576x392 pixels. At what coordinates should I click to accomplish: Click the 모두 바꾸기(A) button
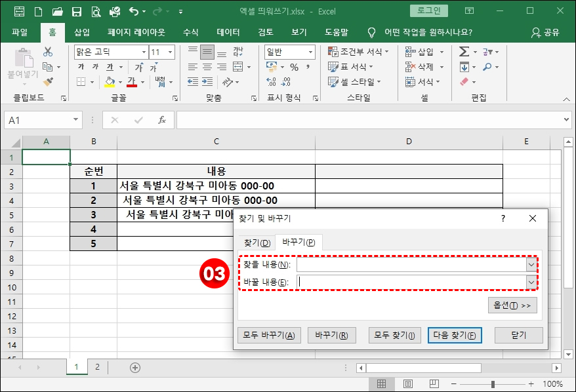click(269, 335)
